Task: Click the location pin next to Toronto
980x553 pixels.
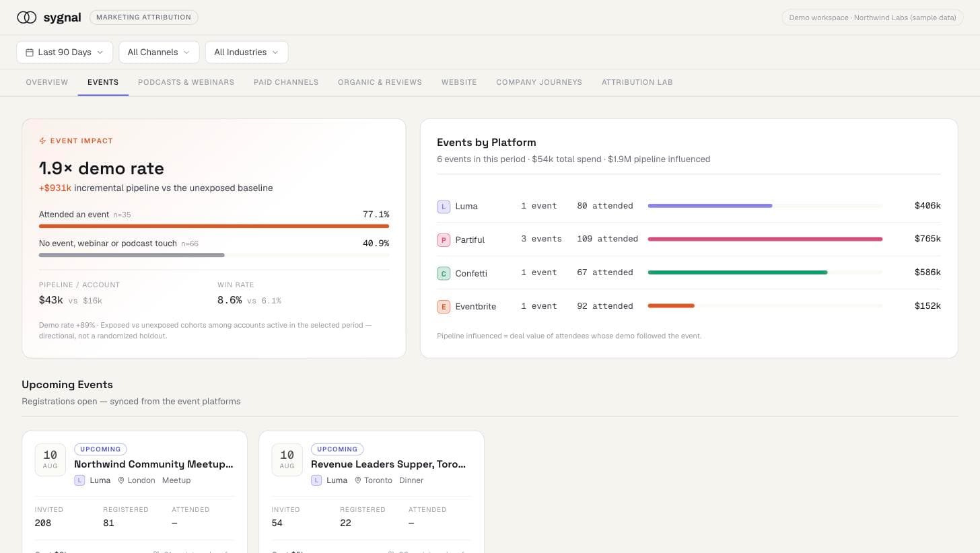Action: pyautogui.click(x=358, y=480)
